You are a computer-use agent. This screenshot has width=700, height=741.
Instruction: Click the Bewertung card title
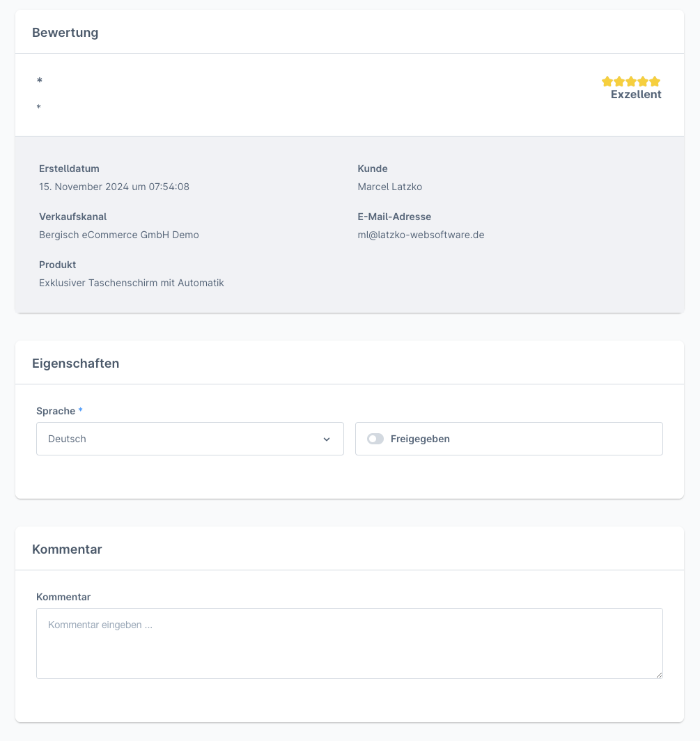click(65, 33)
